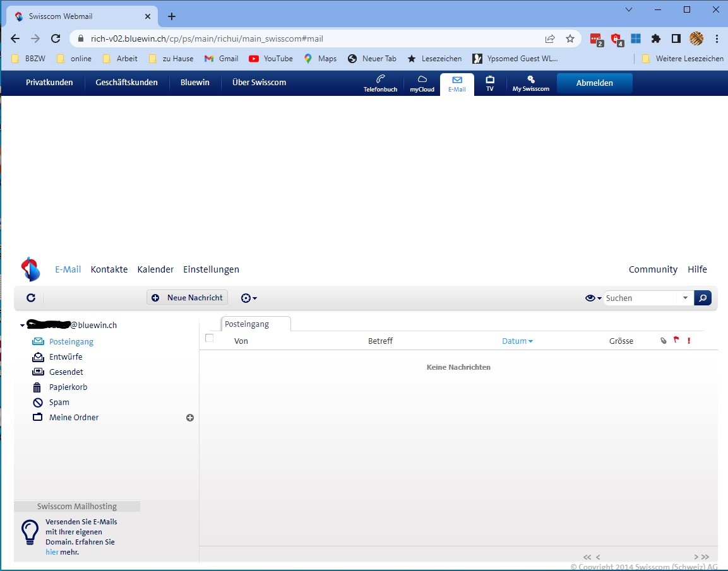Open the gear actions dropdown
The width and height of the screenshot is (728, 571).
(x=249, y=298)
